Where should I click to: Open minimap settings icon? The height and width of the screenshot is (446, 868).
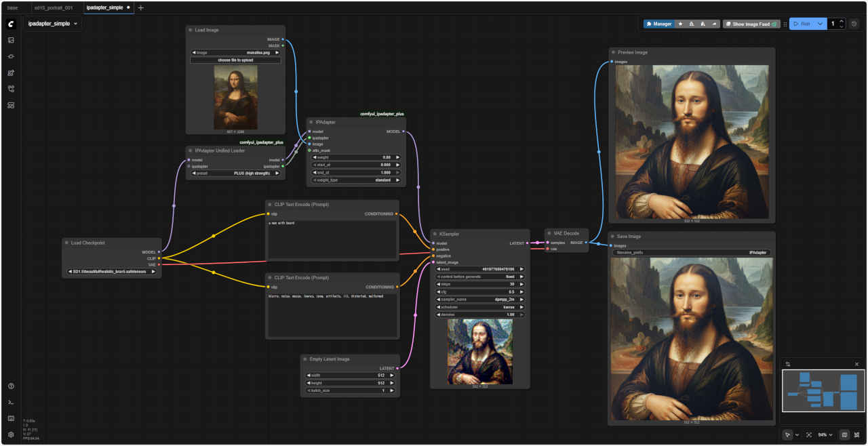[788, 364]
